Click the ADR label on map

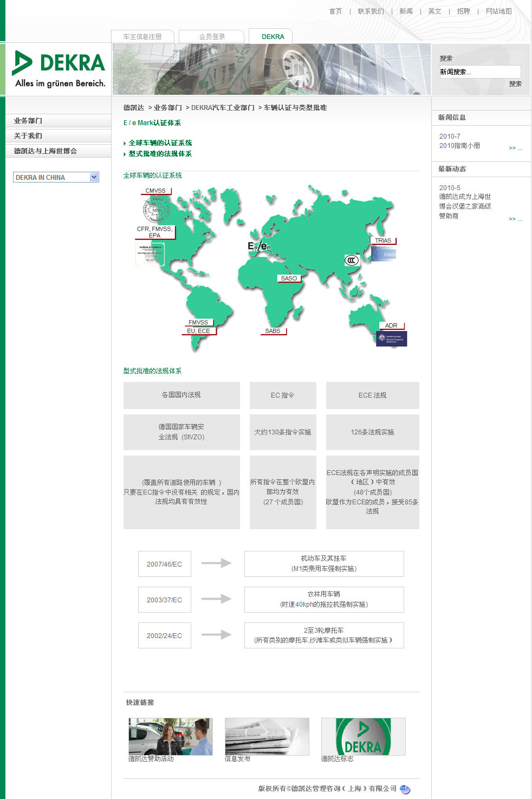tap(391, 326)
